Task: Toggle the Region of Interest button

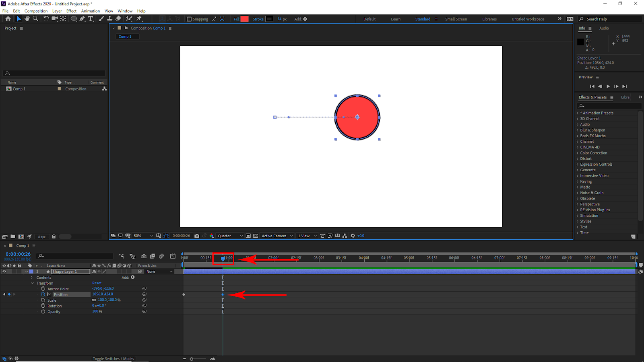Action: (248, 236)
